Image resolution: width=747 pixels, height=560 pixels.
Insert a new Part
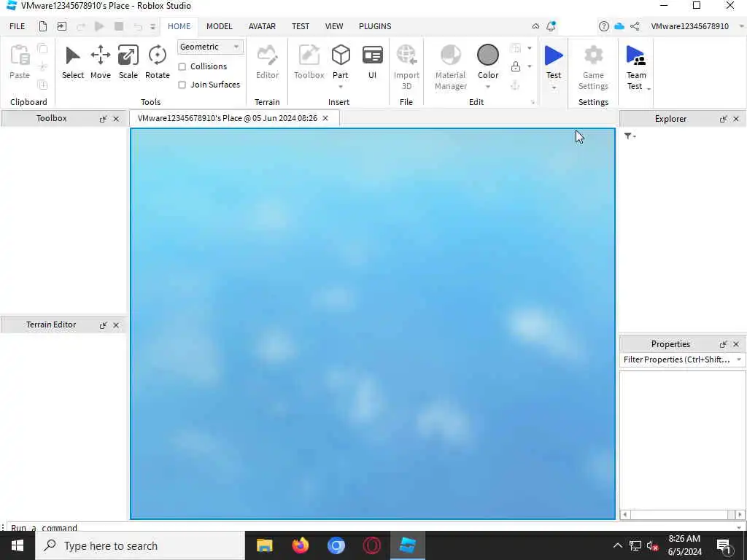pos(341,61)
